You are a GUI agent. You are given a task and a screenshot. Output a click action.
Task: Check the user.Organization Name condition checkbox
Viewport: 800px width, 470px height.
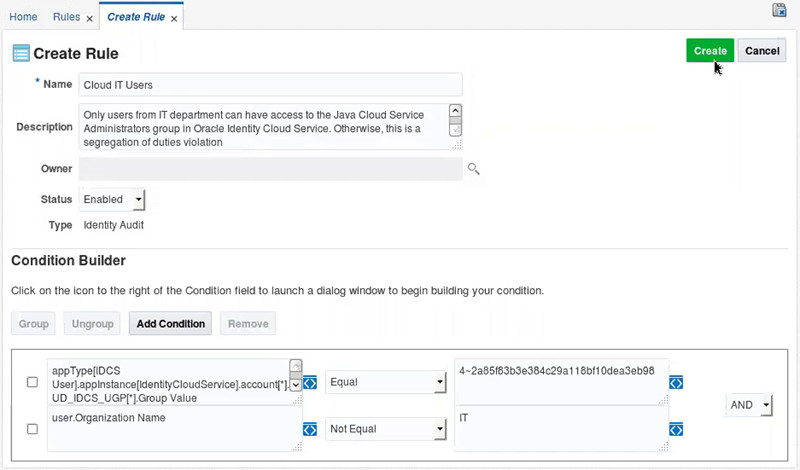(32, 429)
